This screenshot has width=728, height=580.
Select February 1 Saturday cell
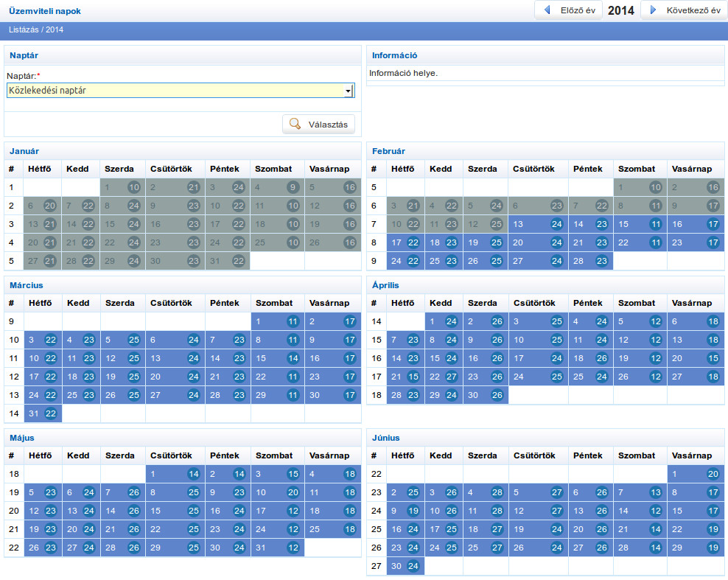(640, 188)
